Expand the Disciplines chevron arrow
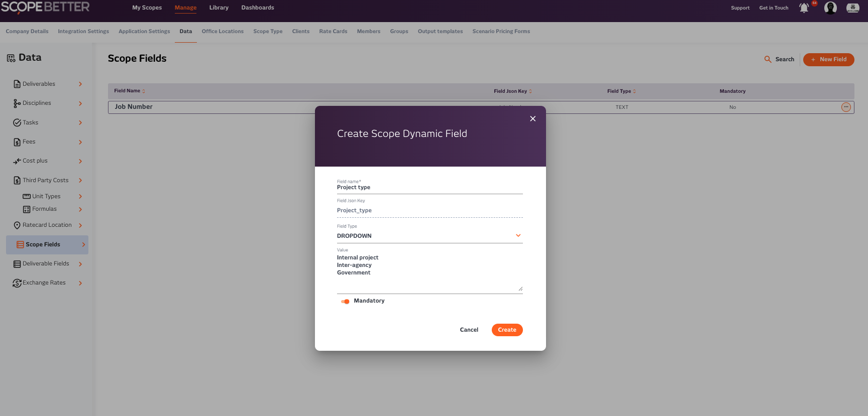 pos(80,103)
